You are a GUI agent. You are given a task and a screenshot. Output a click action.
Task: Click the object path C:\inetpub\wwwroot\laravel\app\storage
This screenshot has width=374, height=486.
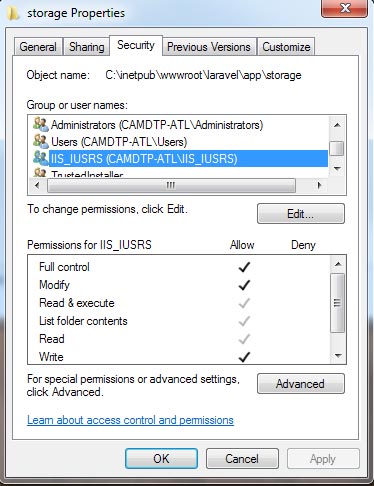203,75
